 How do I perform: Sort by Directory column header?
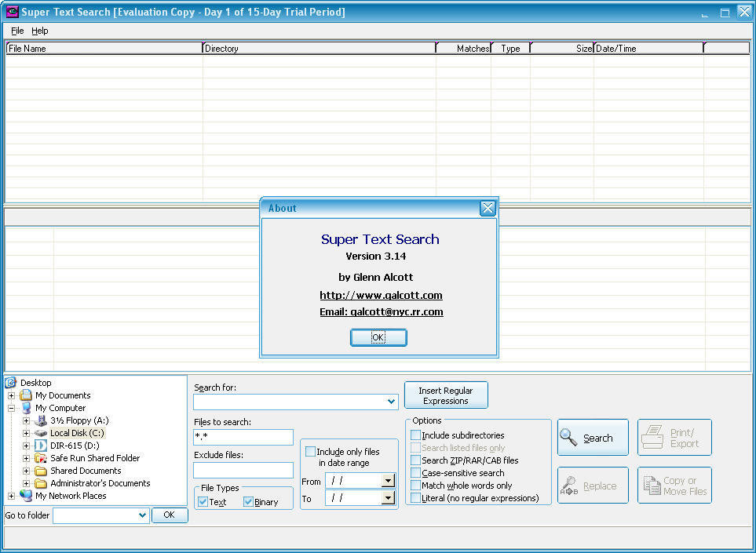[x=319, y=48]
